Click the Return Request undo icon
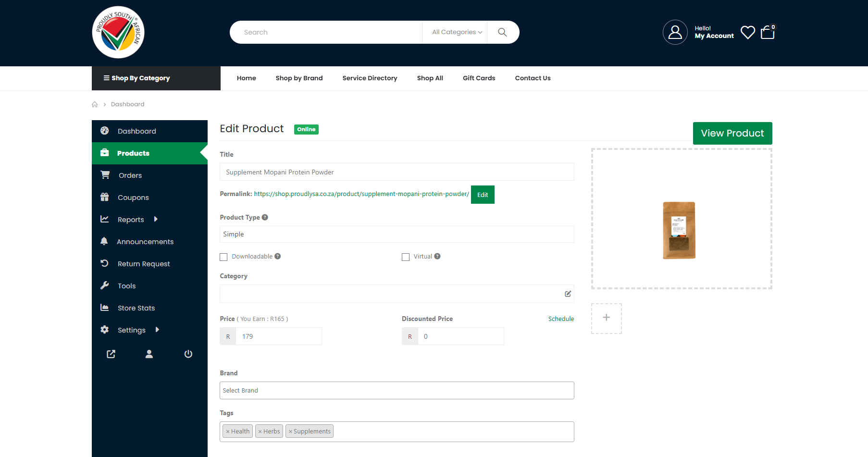Screen dimensions: 868x457 pyautogui.click(x=104, y=263)
